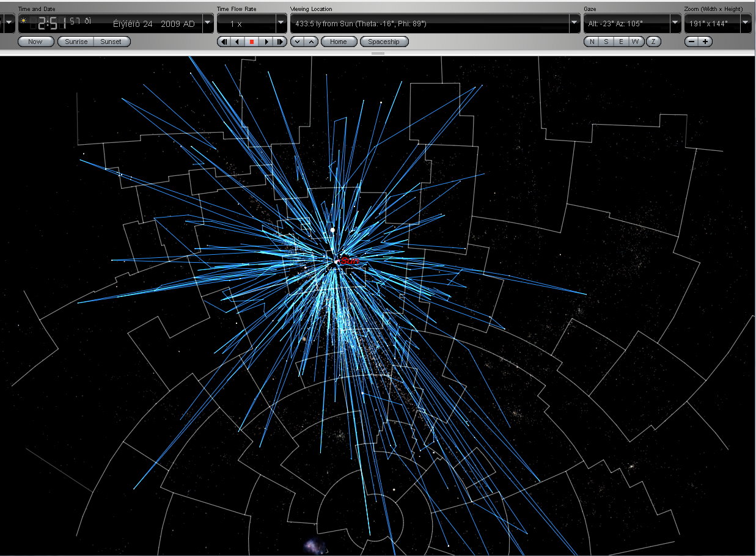
Task: Click the 1 x time flow rate value
Action: tap(236, 24)
